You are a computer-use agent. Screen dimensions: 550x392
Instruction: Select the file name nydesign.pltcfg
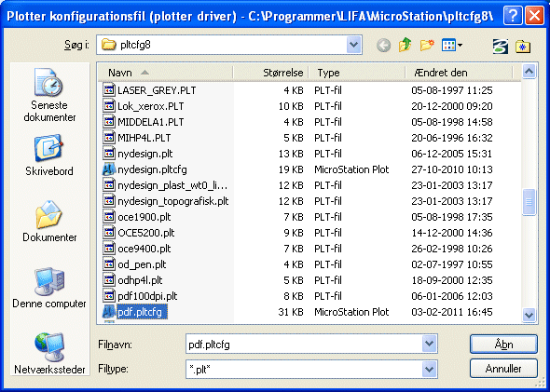point(152,169)
